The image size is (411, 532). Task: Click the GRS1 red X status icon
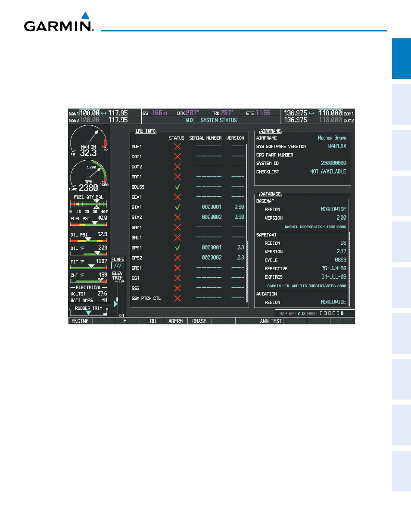[x=177, y=268]
